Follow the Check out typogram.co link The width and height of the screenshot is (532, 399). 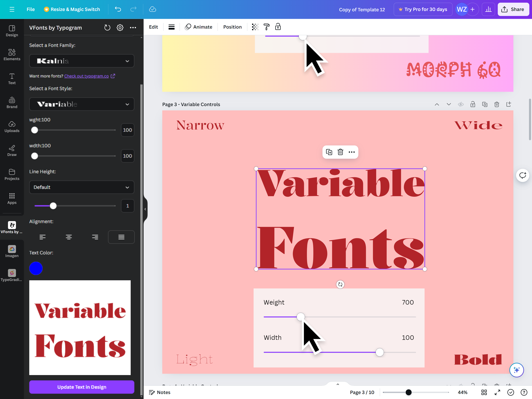(87, 76)
